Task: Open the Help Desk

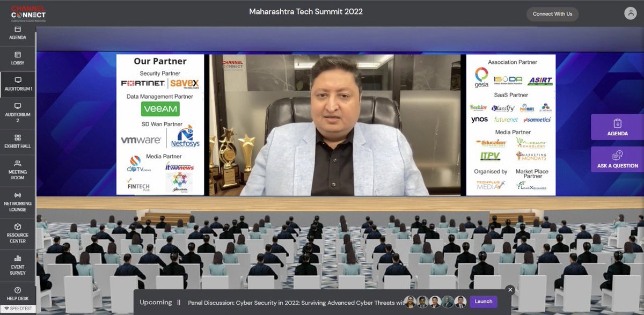Action: (x=18, y=294)
